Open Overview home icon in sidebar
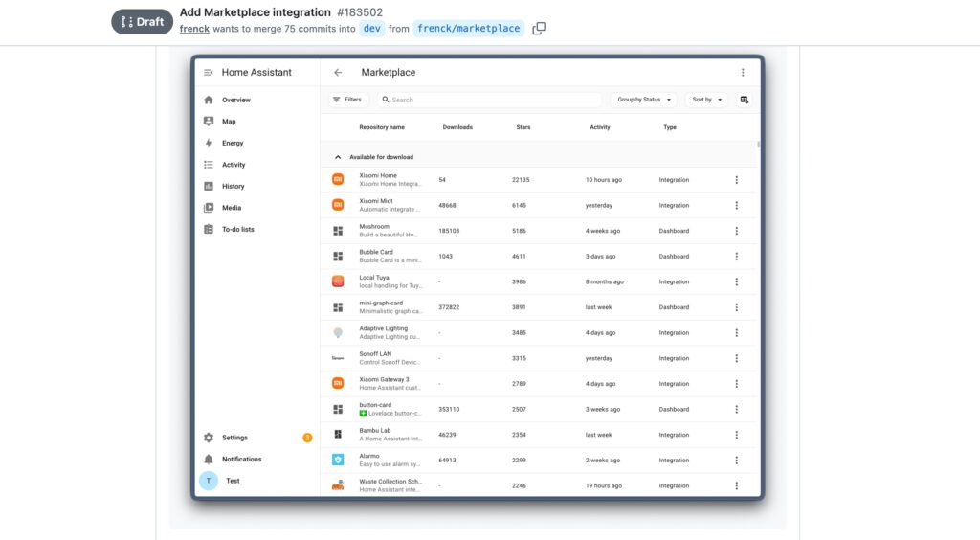Screen dimensions: 980x540 [x=209, y=100]
